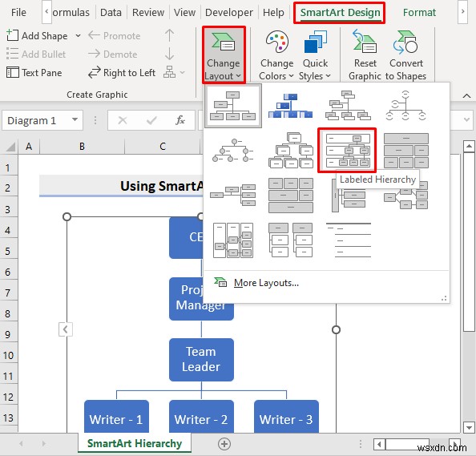This screenshot has width=476, height=456.
Task: Open the Data ribbon tab
Action: tap(111, 13)
